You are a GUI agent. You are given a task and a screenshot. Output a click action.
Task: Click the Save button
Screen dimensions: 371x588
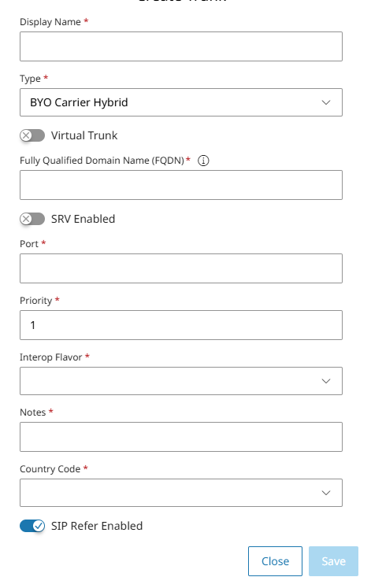333,561
